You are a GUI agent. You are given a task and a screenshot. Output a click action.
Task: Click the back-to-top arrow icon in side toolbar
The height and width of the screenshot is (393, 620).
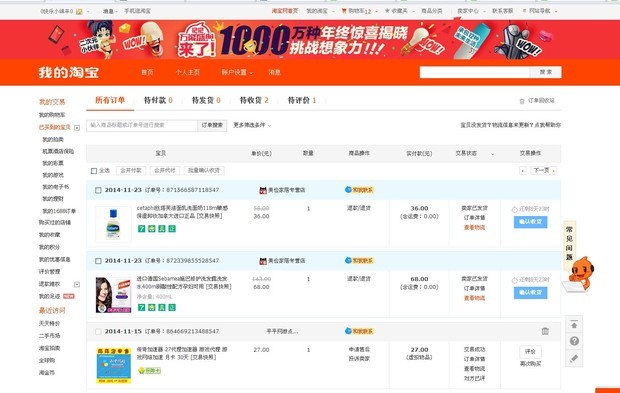(x=574, y=325)
